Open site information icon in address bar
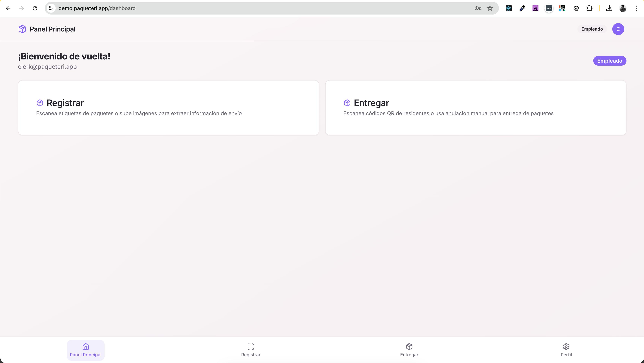The image size is (644, 363). [x=51, y=8]
